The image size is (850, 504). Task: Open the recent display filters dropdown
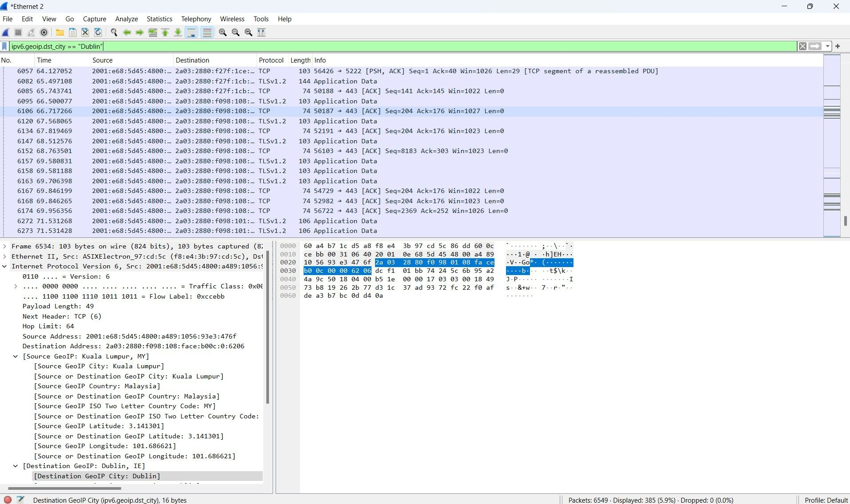(827, 46)
